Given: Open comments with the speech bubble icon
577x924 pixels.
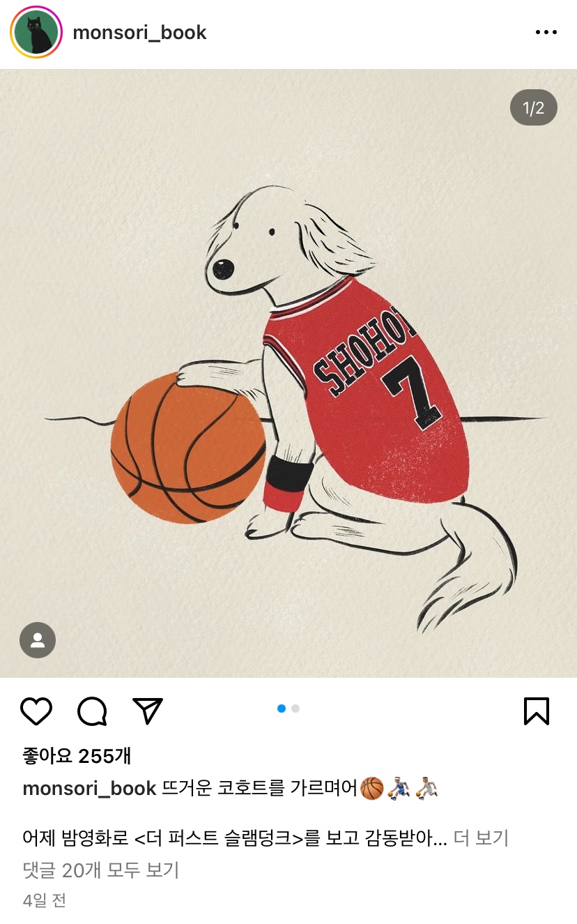Looking at the screenshot, I should (92, 711).
